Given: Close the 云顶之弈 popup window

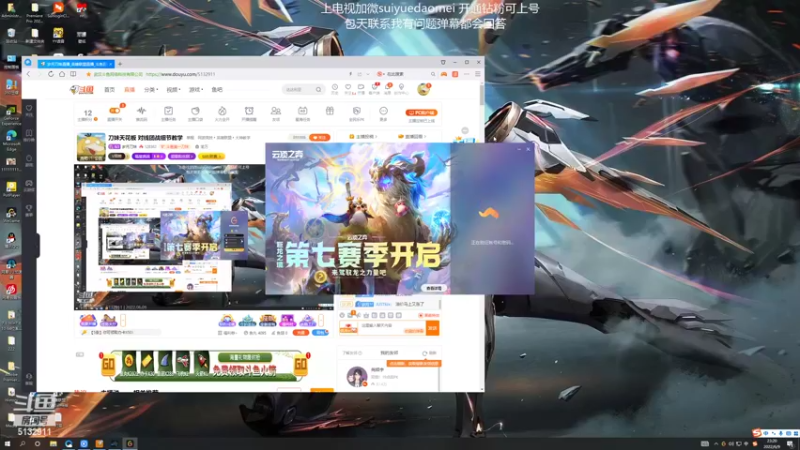Looking at the screenshot, I should tap(528, 149).
